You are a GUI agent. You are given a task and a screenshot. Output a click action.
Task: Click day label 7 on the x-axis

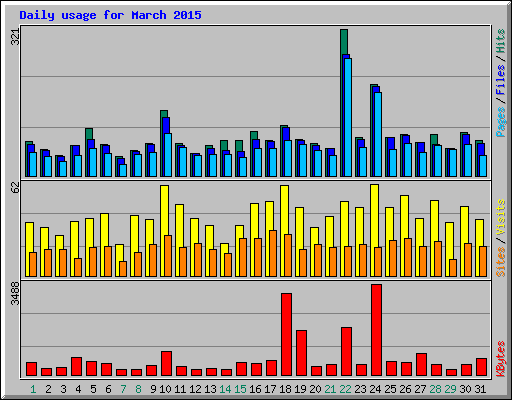pyautogui.click(x=123, y=389)
